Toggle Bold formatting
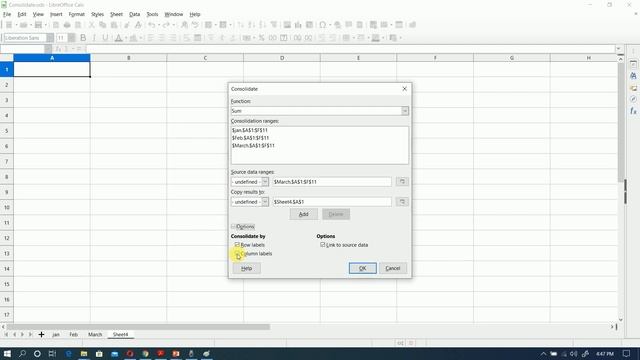 pos(83,38)
